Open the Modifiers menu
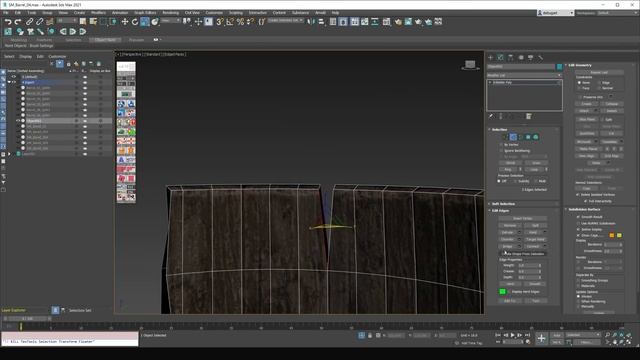640x360 pixels. coord(98,13)
